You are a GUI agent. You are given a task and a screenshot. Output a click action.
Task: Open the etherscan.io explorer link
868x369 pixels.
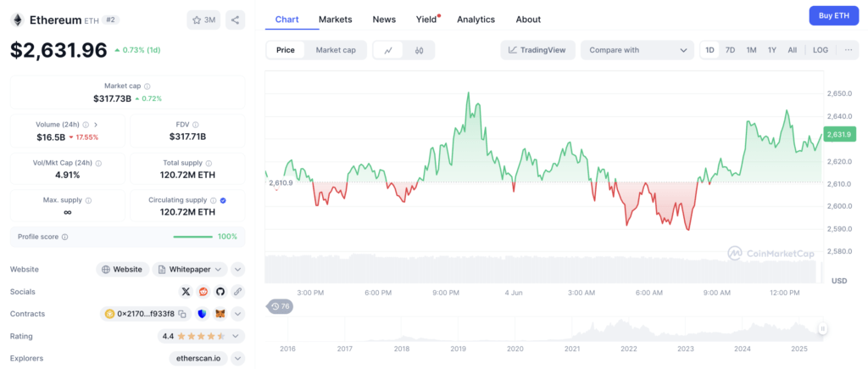pyautogui.click(x=198, y=359)
